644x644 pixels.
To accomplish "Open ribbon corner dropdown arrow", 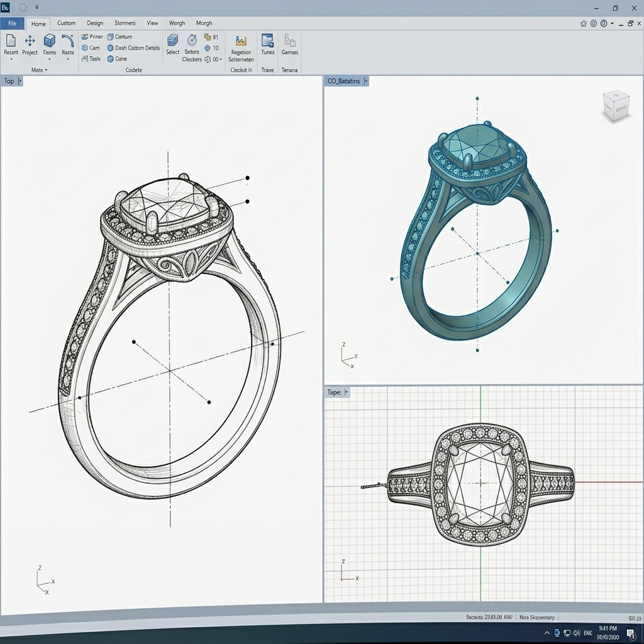I will coord(612,23).
